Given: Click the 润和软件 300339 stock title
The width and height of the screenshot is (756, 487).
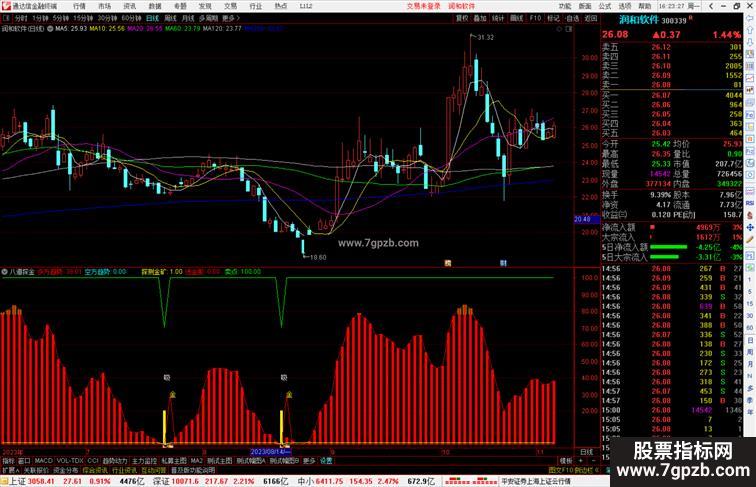Looking at the screenshot, I should [x=653, y=20].
